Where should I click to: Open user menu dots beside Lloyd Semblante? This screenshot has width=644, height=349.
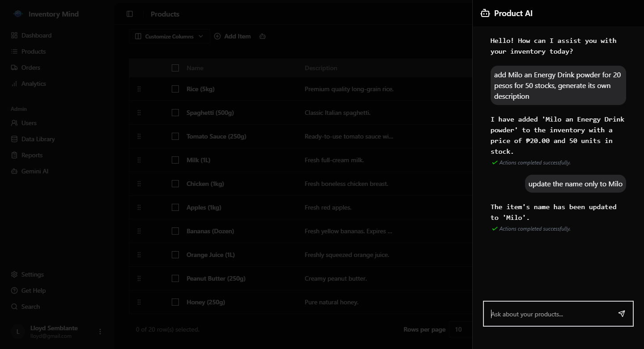click(x=100, y=332)
